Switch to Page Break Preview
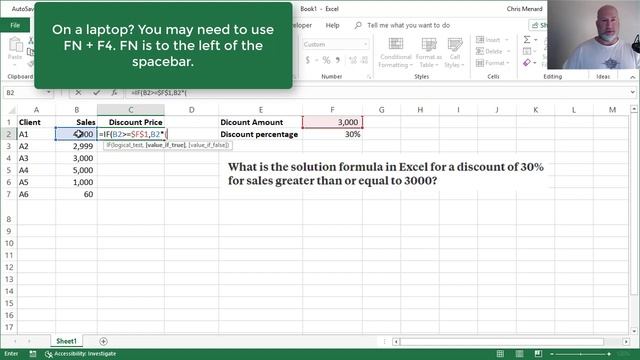Viewport: 640px width, 360px height. click(538, 354)
